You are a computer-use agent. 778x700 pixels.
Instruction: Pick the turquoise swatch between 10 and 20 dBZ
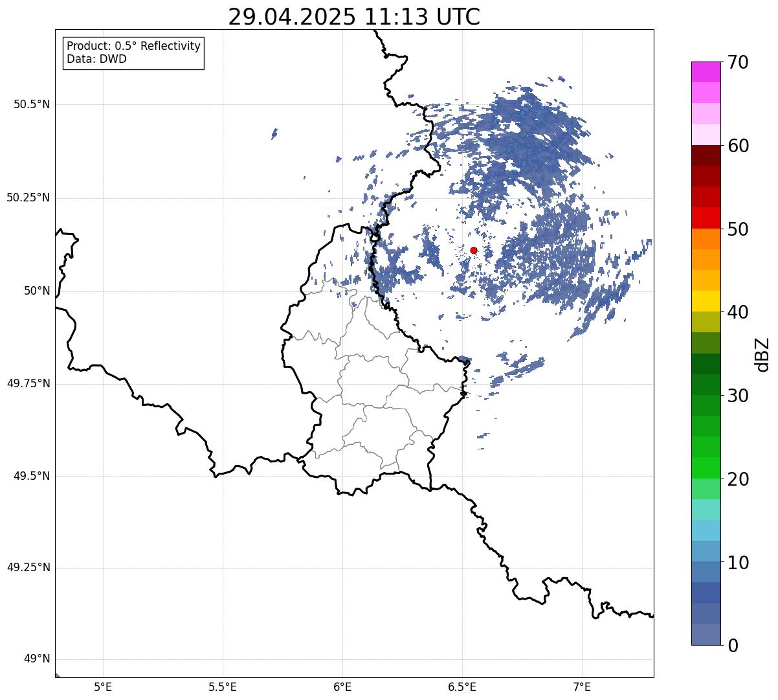(x=706, y=510)
